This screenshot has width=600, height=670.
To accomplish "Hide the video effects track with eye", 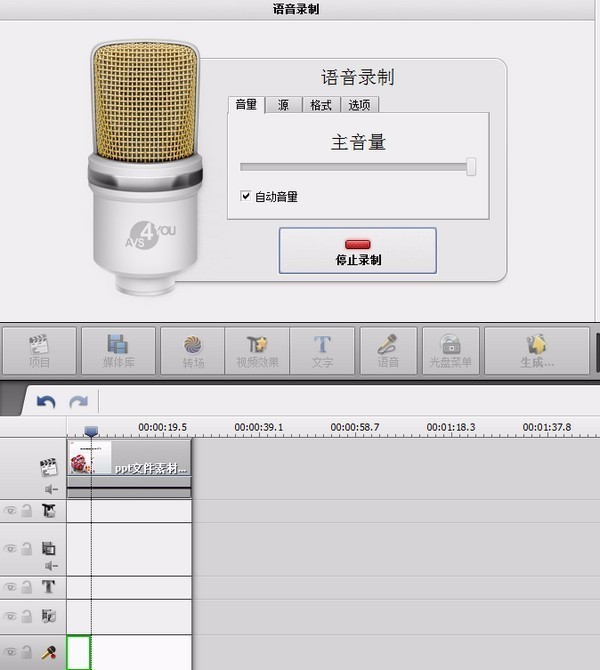I will 10,511.
